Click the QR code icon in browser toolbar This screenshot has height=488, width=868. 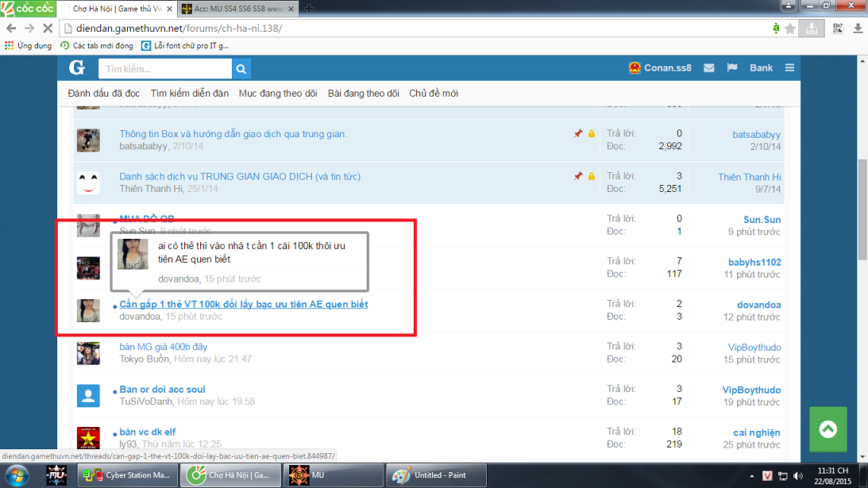click(839, 28)
